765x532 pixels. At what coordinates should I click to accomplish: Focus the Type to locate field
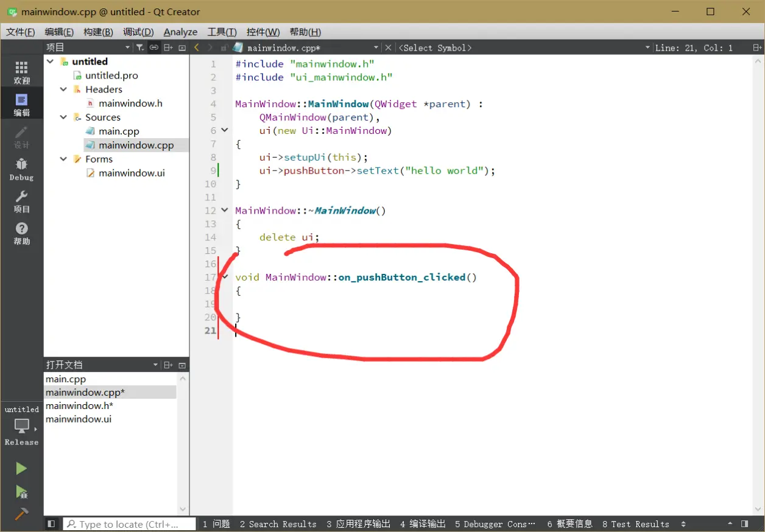click(x=129, y=523)
